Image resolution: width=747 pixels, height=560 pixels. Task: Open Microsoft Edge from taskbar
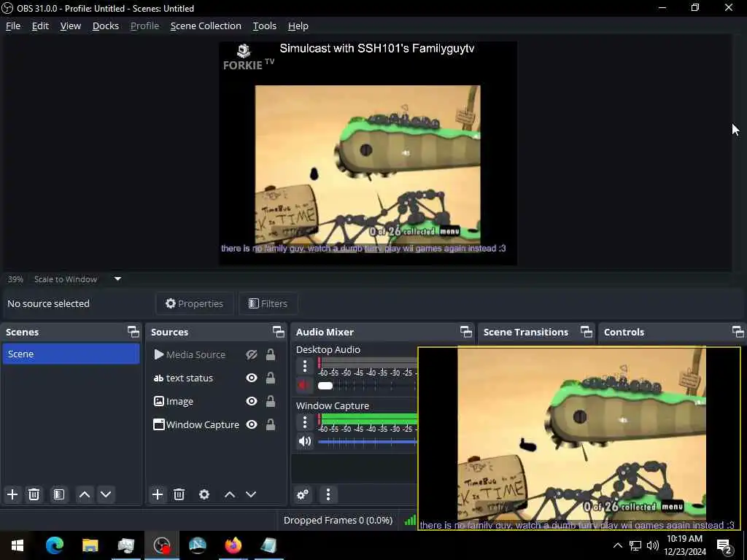coord(54,545)
